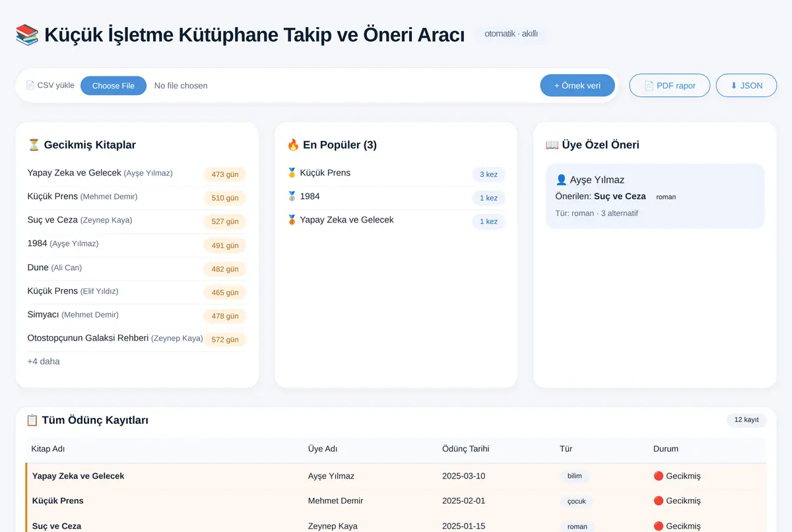Load sample data with Örnek veri button
792x532 pixels.
(577, 86)
